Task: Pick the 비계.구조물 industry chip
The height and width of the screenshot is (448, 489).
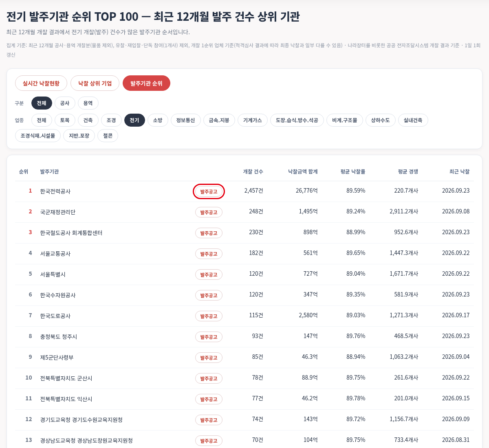Action: point(345,120)
